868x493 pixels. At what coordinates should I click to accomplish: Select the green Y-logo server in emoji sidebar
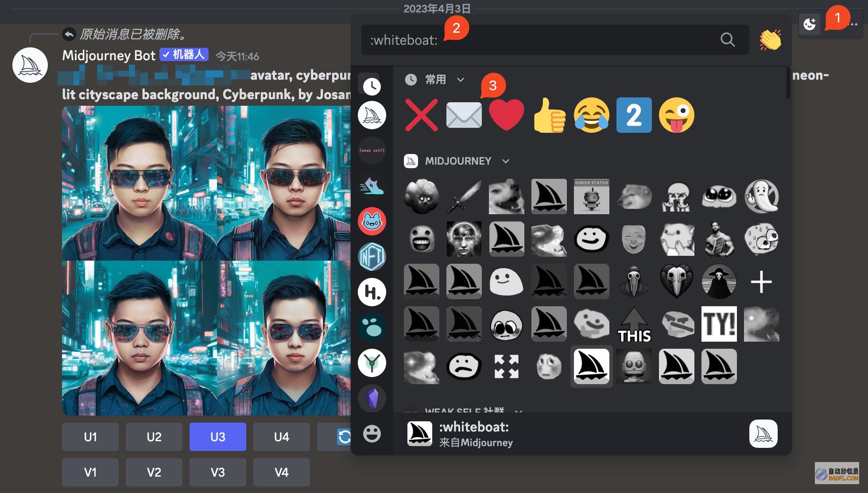[x=372, y=363]
